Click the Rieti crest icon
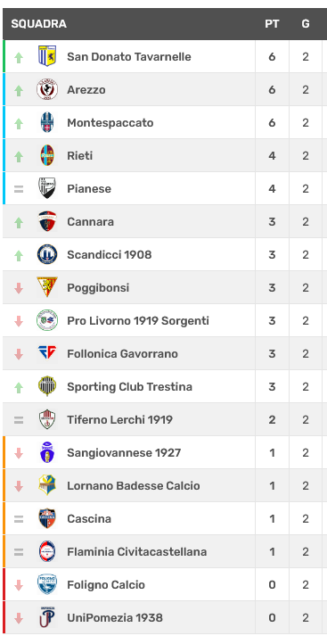The width and height of the screenshot is (327, 644). coord(47,155)
